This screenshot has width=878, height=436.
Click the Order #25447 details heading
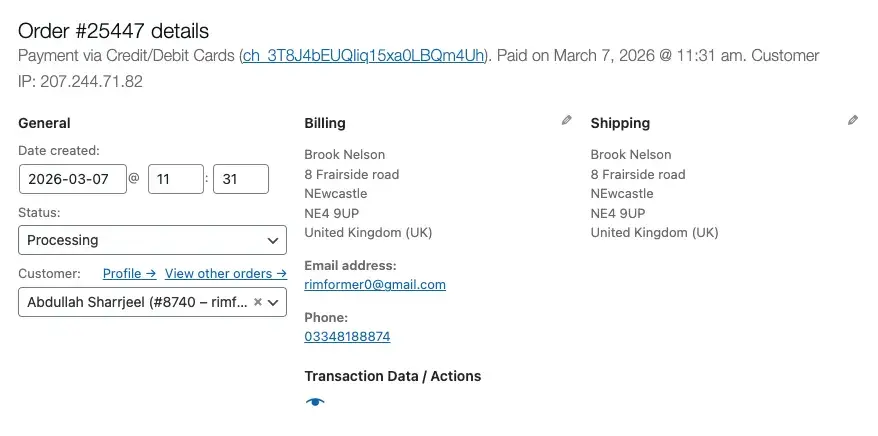(x=114, y=32)
